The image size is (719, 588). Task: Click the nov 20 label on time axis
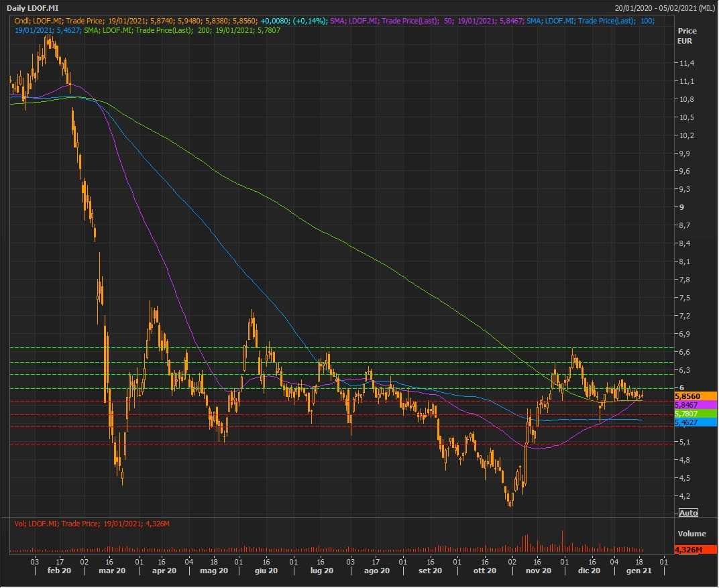pos(537,571)
